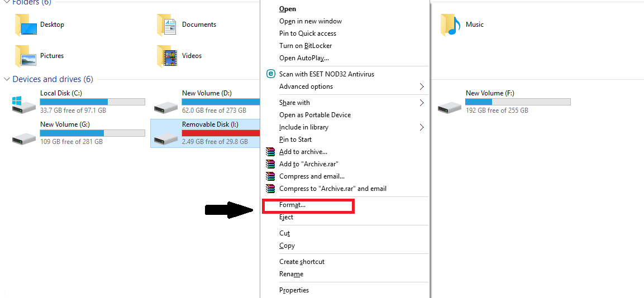Image resolution: width=644 pixels, height=298 pixels.
Task: Click WinRAR icon beside Compress and email
Action: [x=270, y=176]
